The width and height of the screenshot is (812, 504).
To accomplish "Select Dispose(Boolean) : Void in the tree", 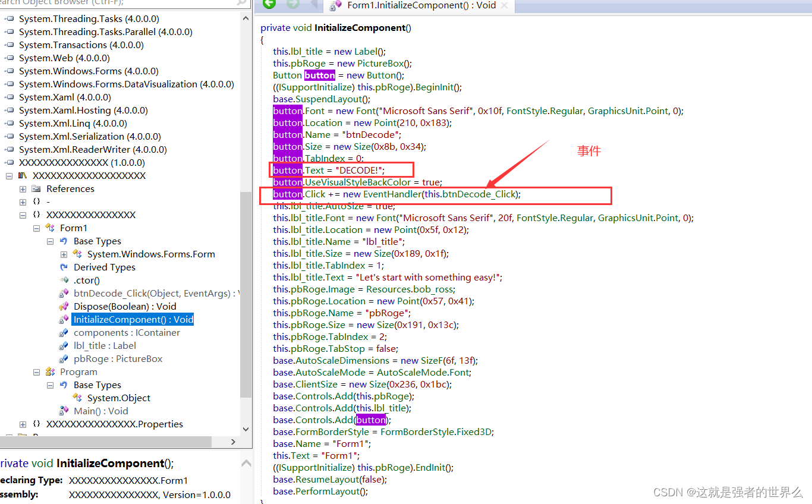I will point(125,307).
